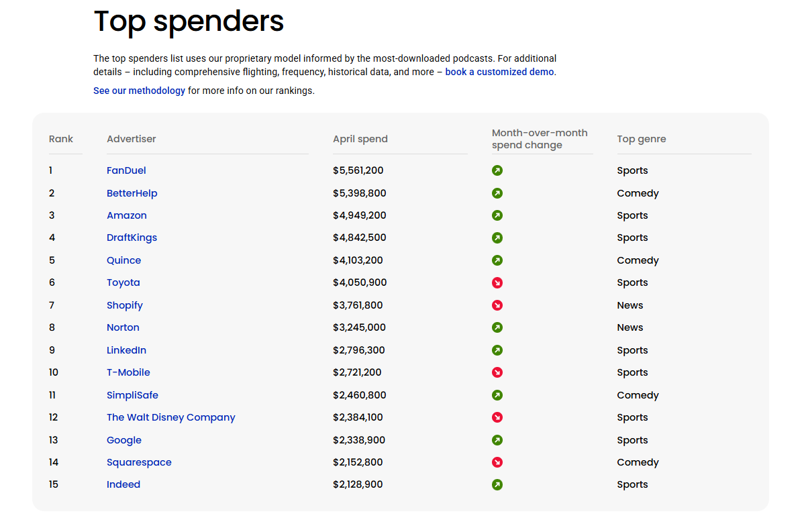Open the 'See our methodology' link

[x=139, y=91]
